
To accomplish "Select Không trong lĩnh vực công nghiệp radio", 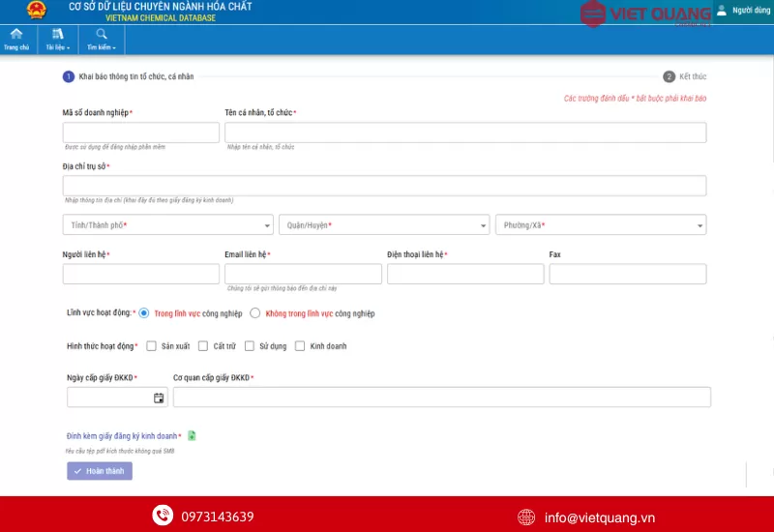I will click(255, 313).
